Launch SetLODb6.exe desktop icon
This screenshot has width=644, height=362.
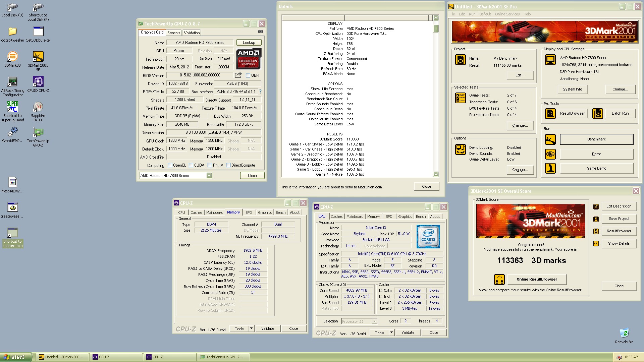[38, 34]
